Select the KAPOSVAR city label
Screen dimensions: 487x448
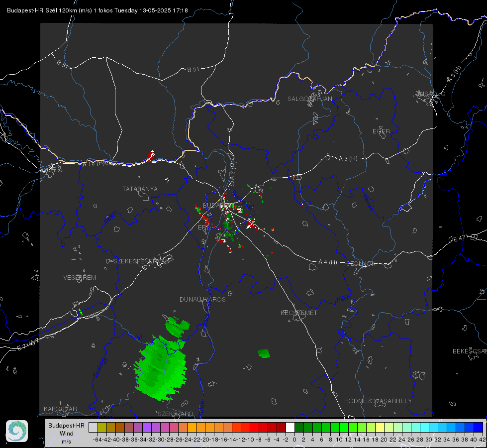(x=60, y=409)
